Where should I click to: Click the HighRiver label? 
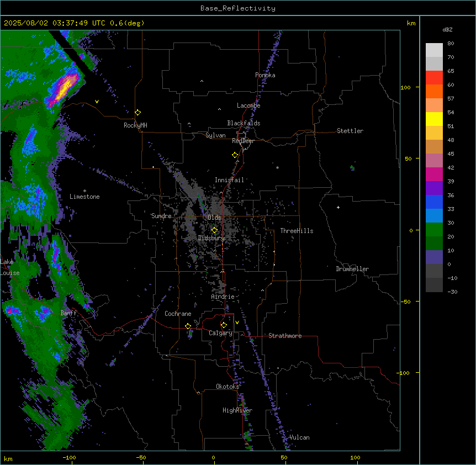237,410
